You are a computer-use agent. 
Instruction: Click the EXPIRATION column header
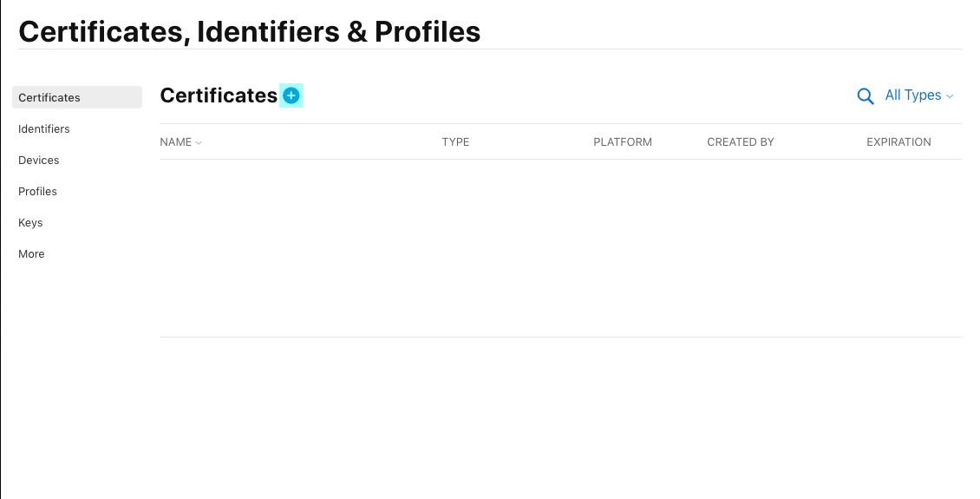coord(898,142)
